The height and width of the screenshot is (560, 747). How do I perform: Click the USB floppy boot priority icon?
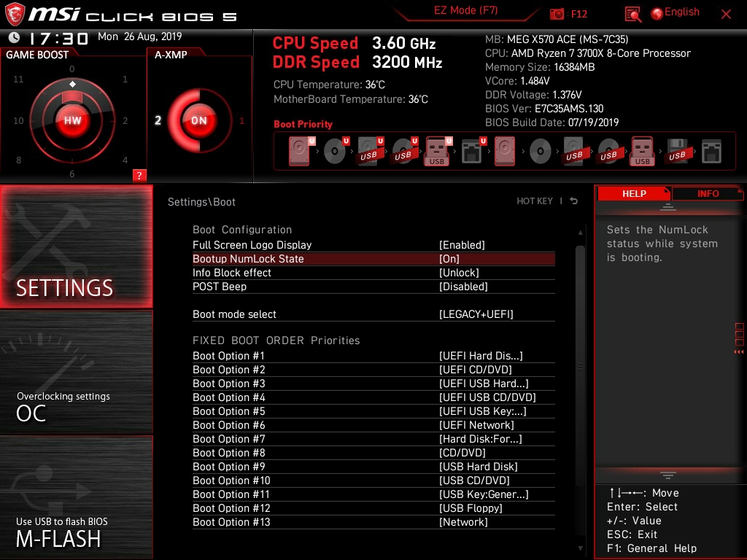point(677,151)
